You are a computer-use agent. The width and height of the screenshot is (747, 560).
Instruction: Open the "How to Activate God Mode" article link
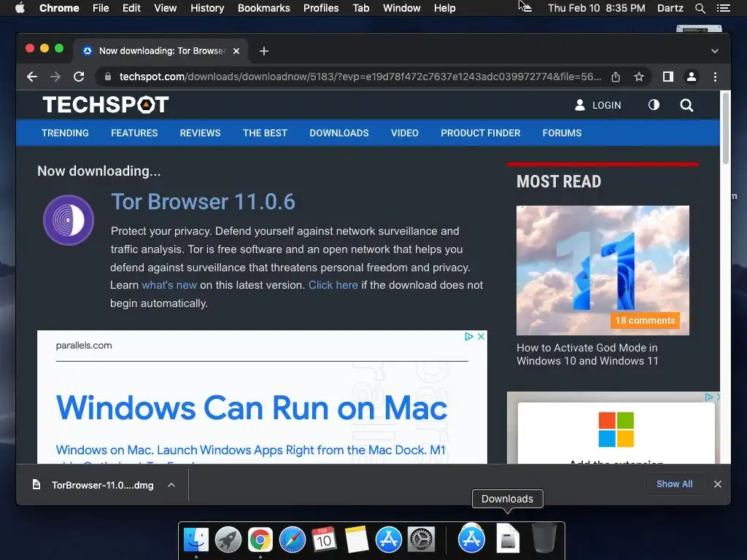pos(587,354)
